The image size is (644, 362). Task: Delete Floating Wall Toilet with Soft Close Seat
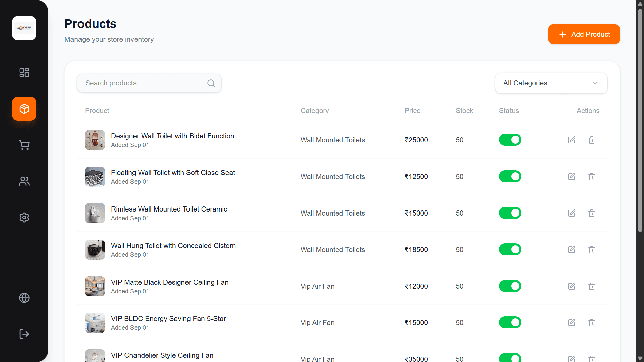tap(592, 177)
